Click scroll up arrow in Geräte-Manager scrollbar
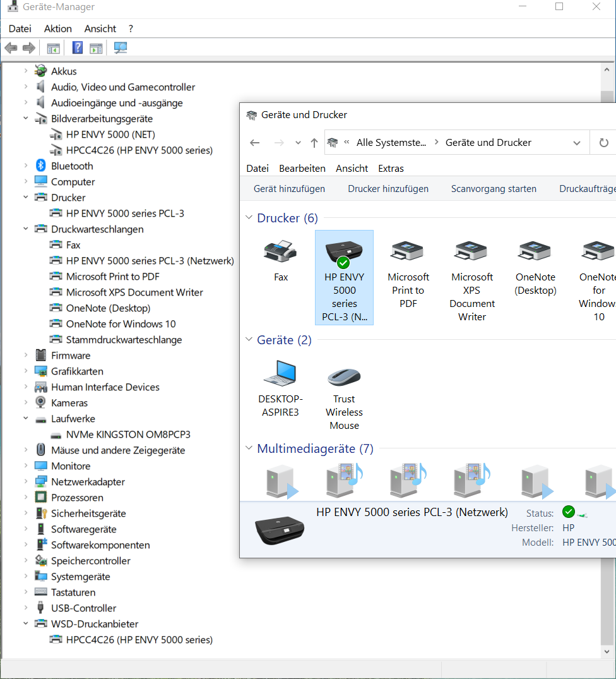Image resolution: width=616 pixels, height=679 pixels. pos(607,69)
